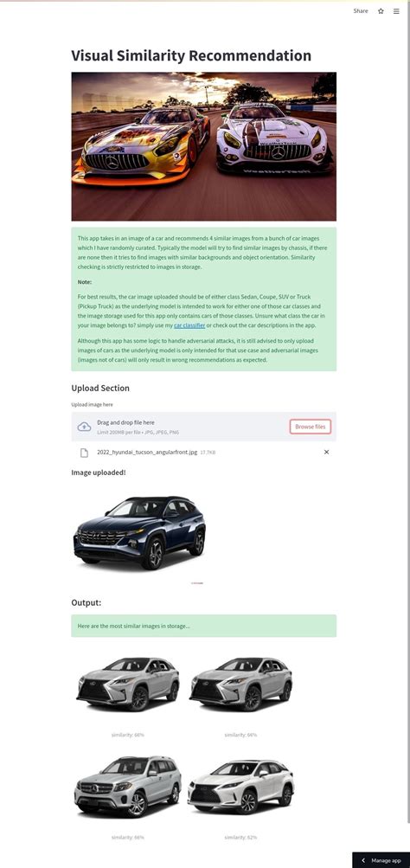Select the second silver Lexus result image
Viewport: 410px width, 868px height.
coord(240,684)
